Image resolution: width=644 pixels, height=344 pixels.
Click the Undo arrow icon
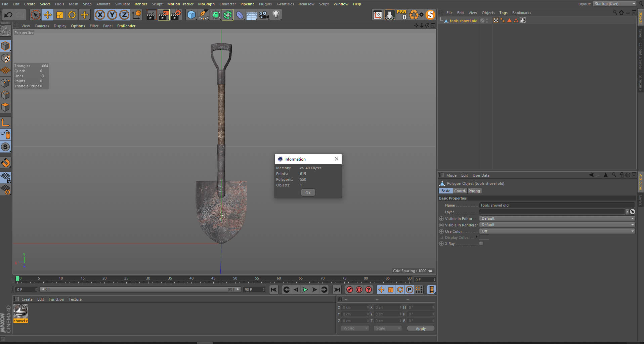8,15
